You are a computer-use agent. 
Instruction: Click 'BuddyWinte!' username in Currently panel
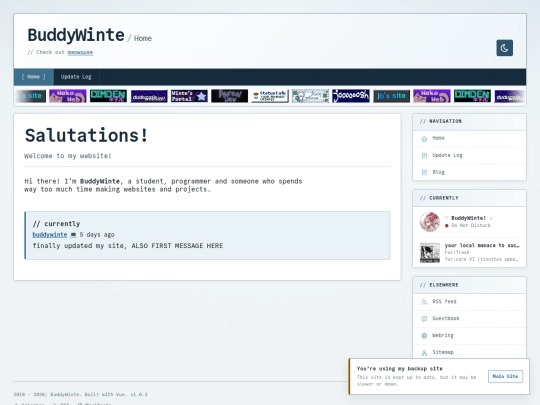coord(468,218)
